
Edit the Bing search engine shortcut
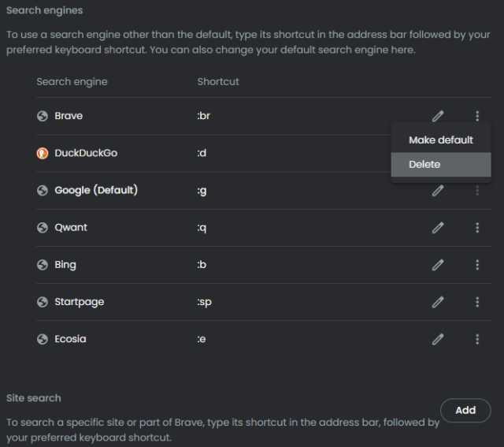(438, 265)
